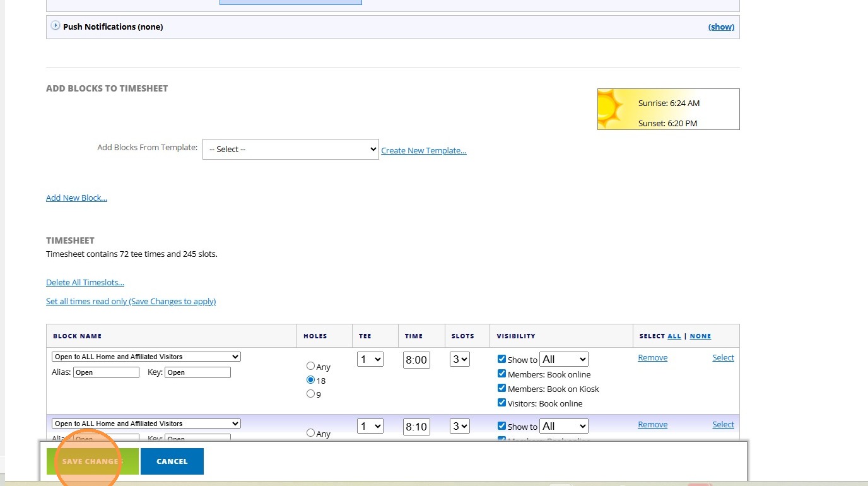Select the 9 holes radio button
This screenshot has height=486, width=868.
coord(310,394)
